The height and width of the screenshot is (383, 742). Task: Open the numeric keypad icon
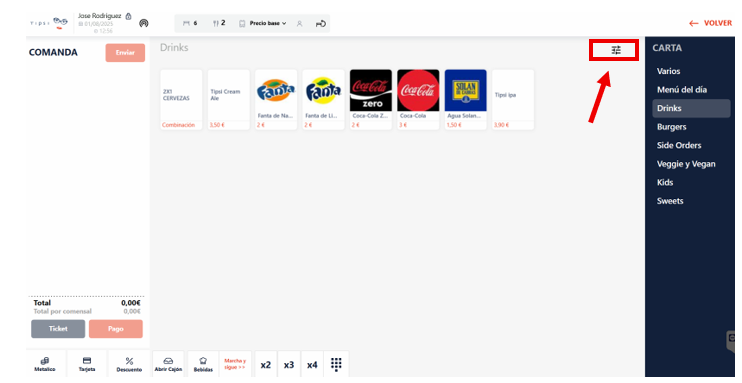336,364
